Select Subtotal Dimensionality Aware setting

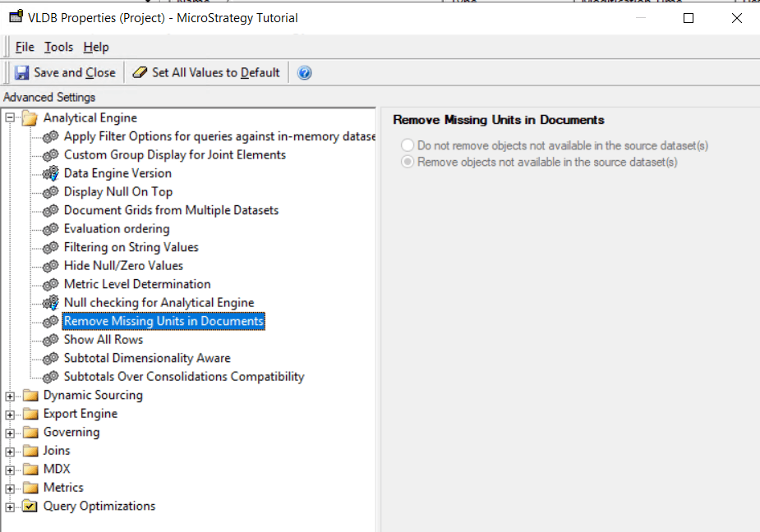(147, 358)
